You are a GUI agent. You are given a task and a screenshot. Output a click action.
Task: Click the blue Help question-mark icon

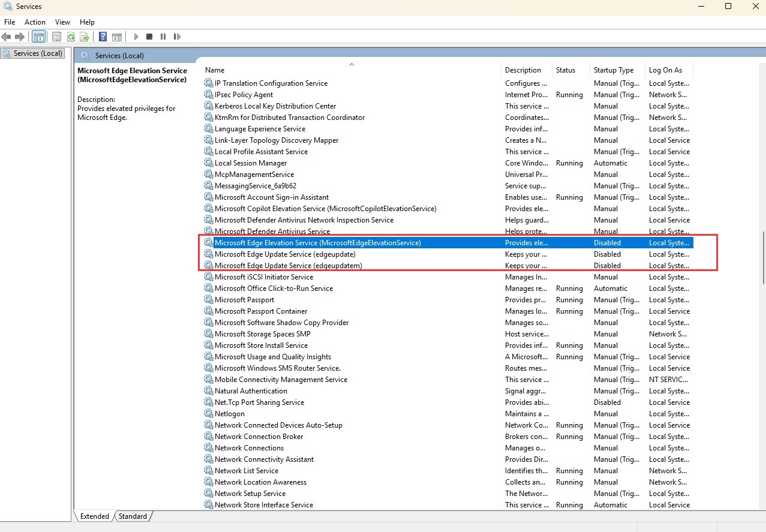click(x=103, y=37)
